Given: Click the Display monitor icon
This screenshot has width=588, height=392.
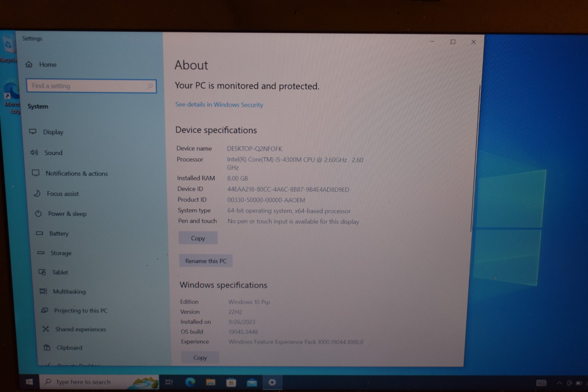Looking at the screenshot, I should (33, 132).
